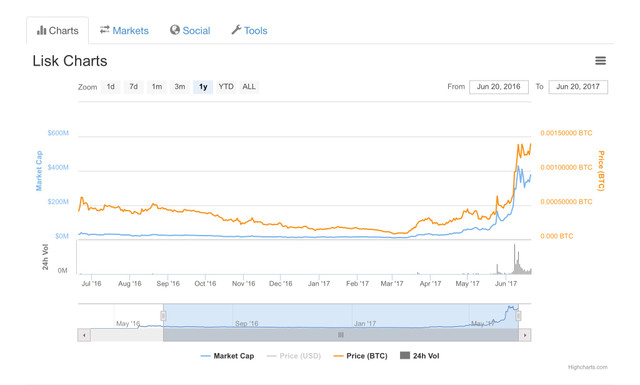Set zoom to 1m
Image resolution: width=640 pixels, height=385 pixels.
click(157, 87)
